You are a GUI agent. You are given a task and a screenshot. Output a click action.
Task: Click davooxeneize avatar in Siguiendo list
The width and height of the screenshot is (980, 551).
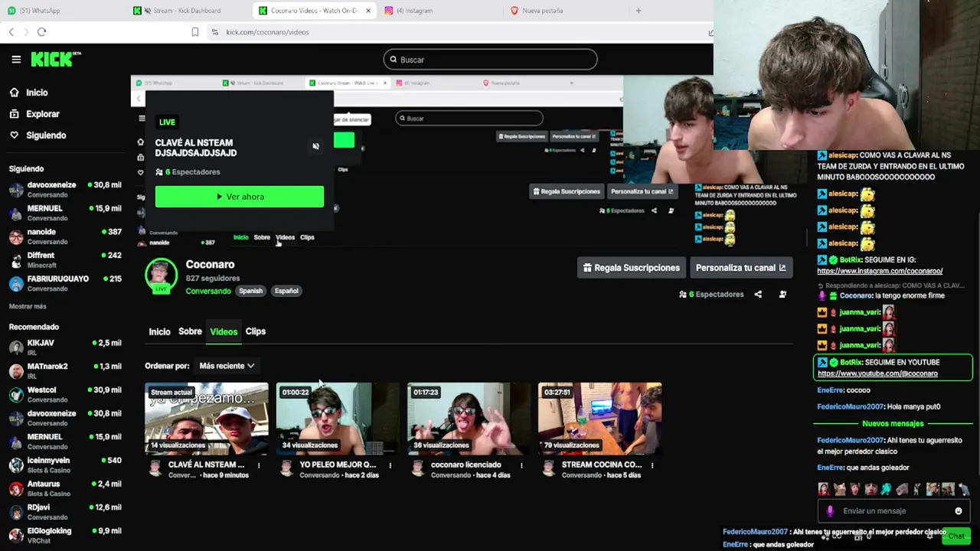pyautogui.click(x=16, y=190)
